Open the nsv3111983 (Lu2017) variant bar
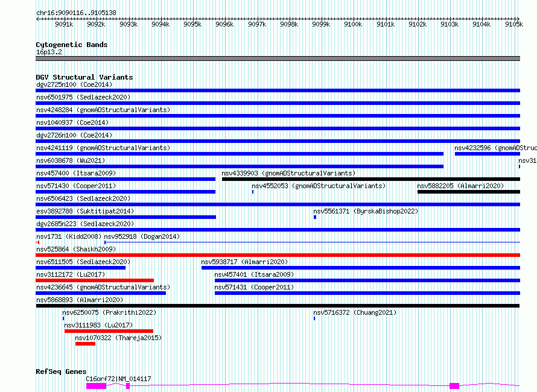 109,331
